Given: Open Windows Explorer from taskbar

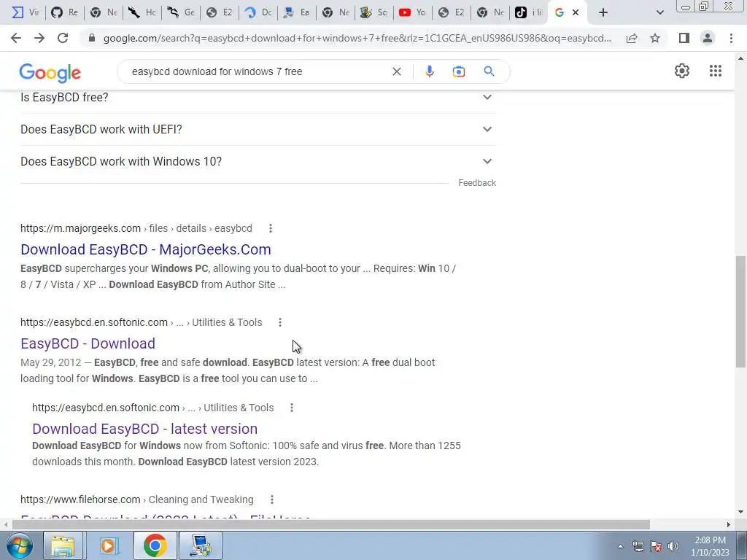Looking at the screenshot, I should (63, 545).
